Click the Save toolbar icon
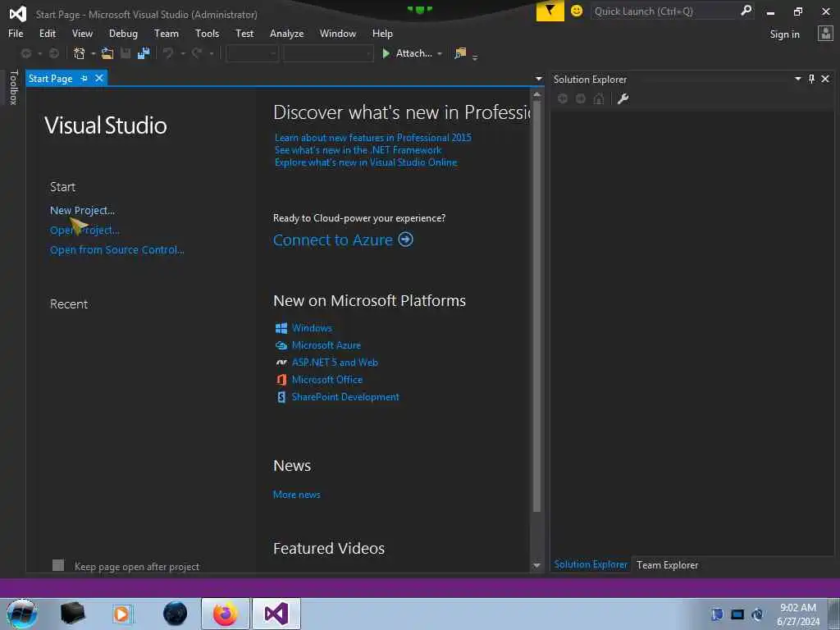 [x=126, y=53]
